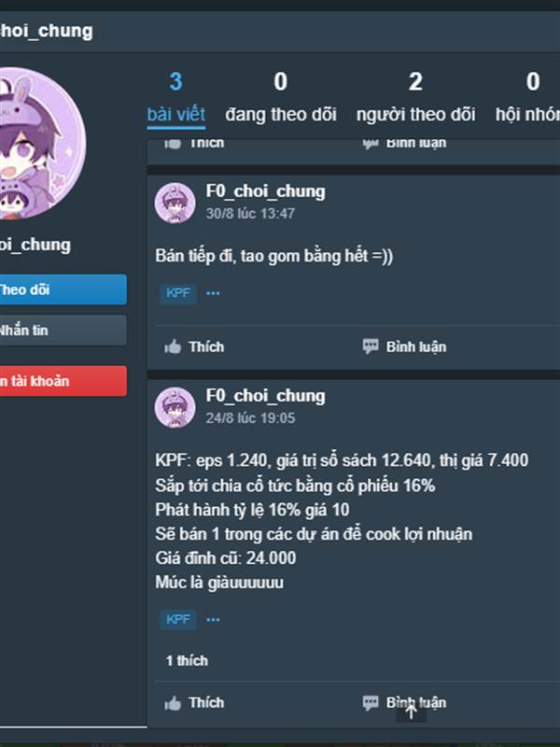Open avatar of the 30/8 post author
The height and width of the screenshot is (747, 560).
175,203
